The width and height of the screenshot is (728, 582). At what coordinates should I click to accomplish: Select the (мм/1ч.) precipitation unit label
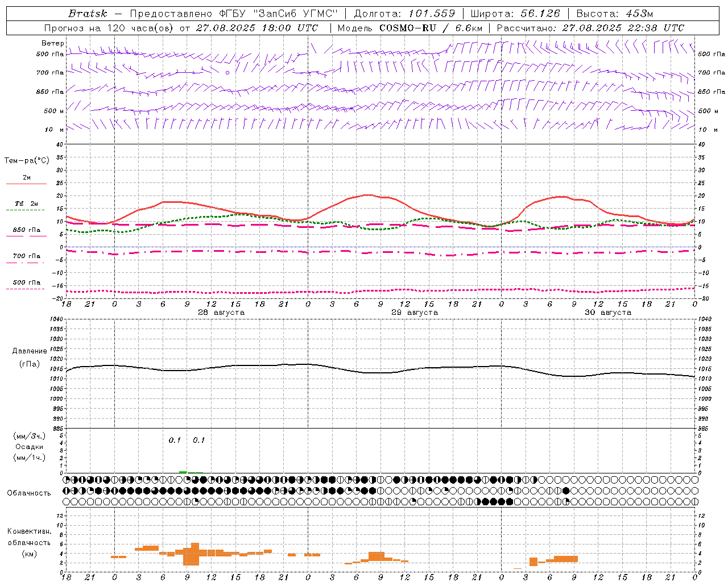coord(29,458)
